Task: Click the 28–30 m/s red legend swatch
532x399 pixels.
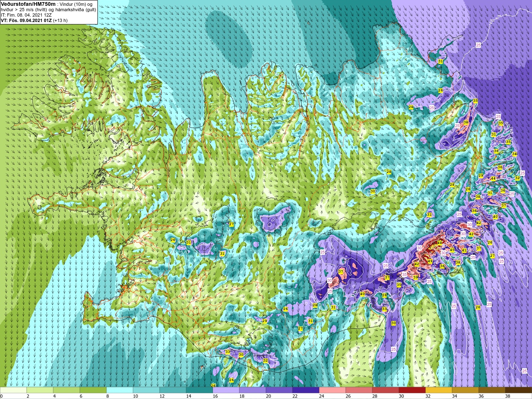Action: click(386, 390)
